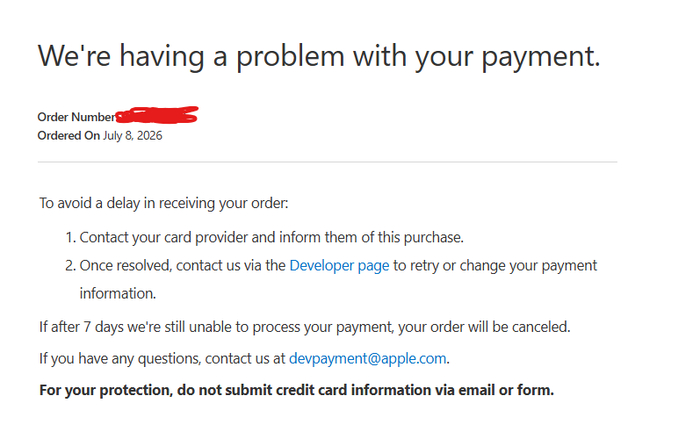Select the July 8, 2026 date text
This screenshot has height=432, width=700.
coord(133,136)
